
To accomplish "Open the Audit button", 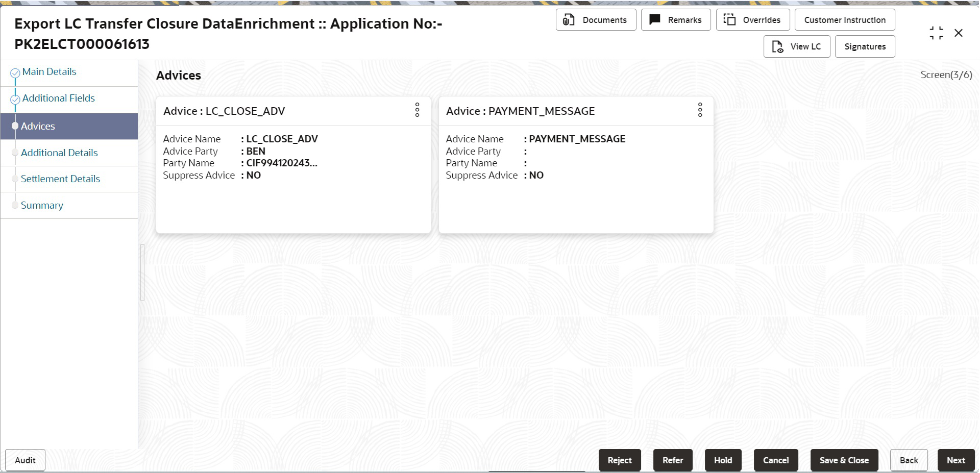I will (25, 460).
